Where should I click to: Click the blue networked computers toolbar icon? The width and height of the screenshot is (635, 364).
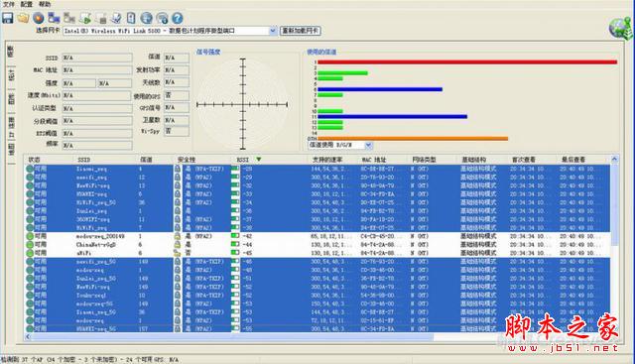[54, 18]
